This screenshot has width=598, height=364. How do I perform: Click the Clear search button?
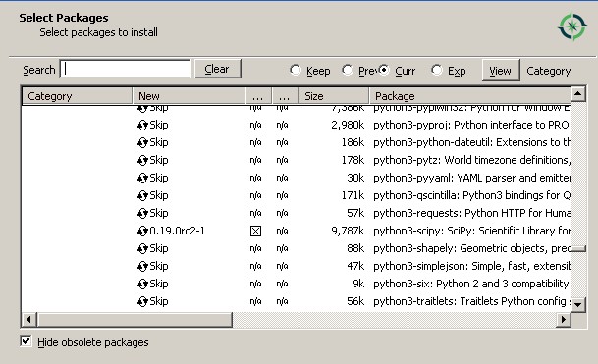tap(218, 69)
